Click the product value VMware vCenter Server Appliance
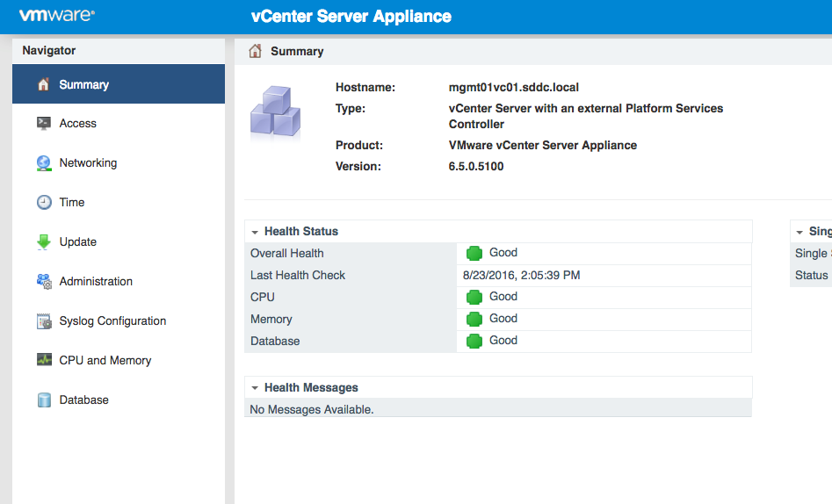The width and height of the screenshot is (832, 504). coord(542,145)
